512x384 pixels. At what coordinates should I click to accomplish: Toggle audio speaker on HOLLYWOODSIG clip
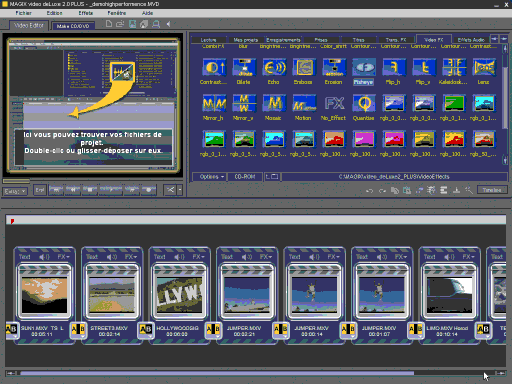tap(179, 257)
